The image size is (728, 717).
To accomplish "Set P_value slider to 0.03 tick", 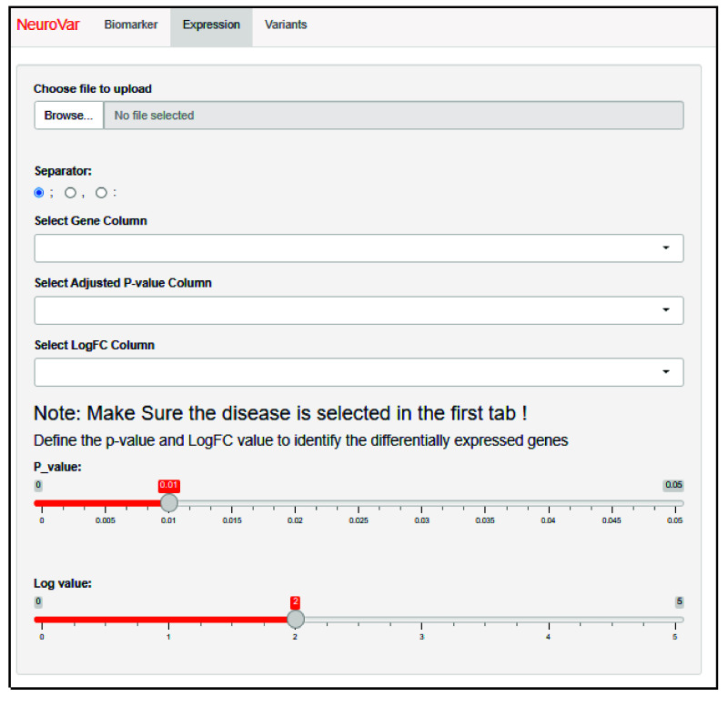I will (421, 502).
